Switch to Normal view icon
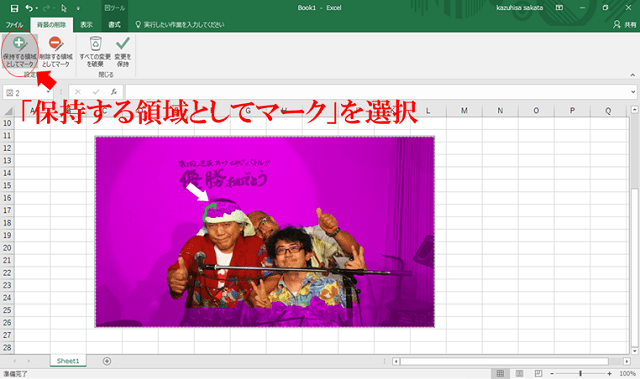This screenshot has width=640, height=379. [500, 373]
